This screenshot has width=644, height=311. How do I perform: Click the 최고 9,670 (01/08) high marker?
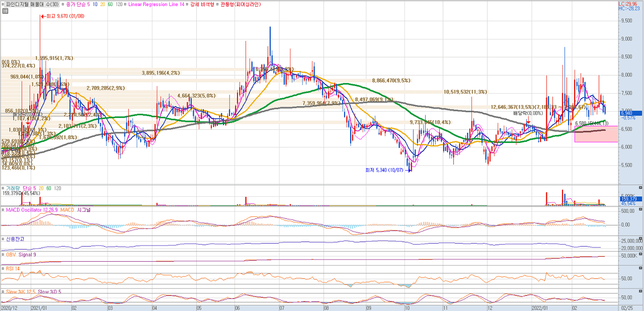[62, 16]
